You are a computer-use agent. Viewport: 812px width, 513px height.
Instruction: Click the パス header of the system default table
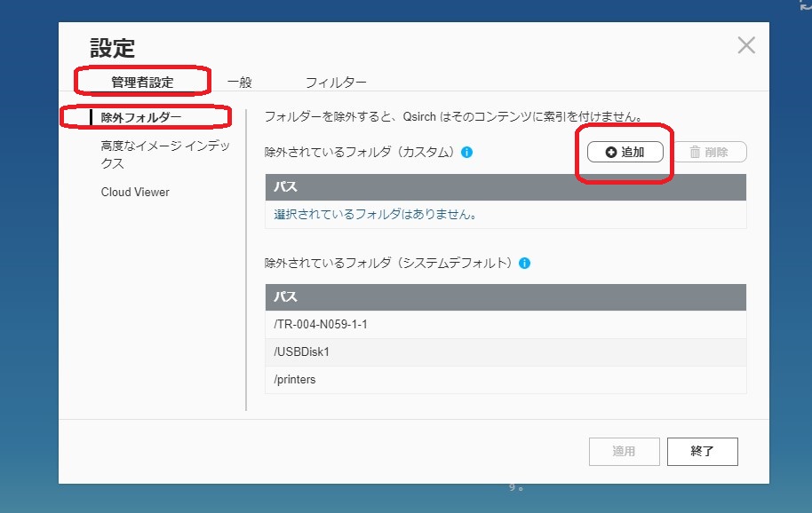[x=506, y=296]
